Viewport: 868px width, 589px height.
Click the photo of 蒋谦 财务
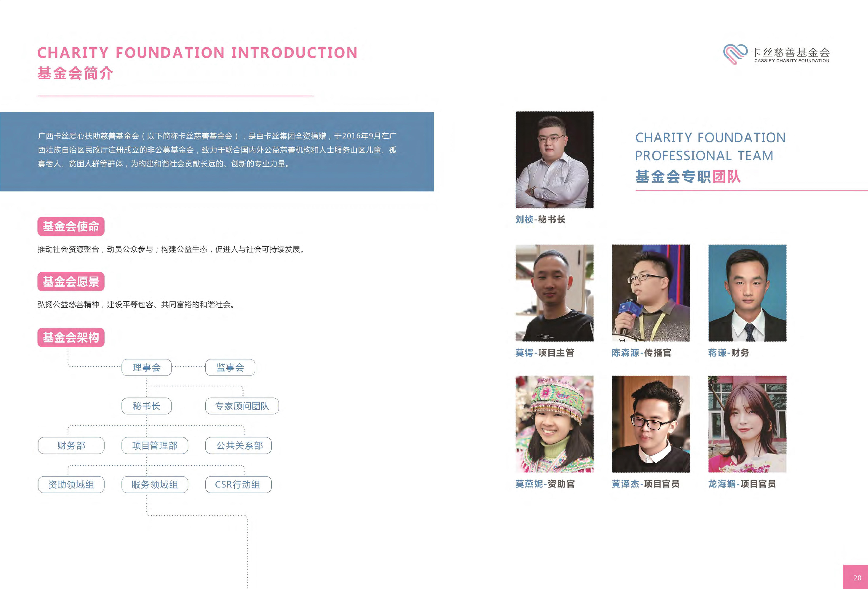click(747, 293)
